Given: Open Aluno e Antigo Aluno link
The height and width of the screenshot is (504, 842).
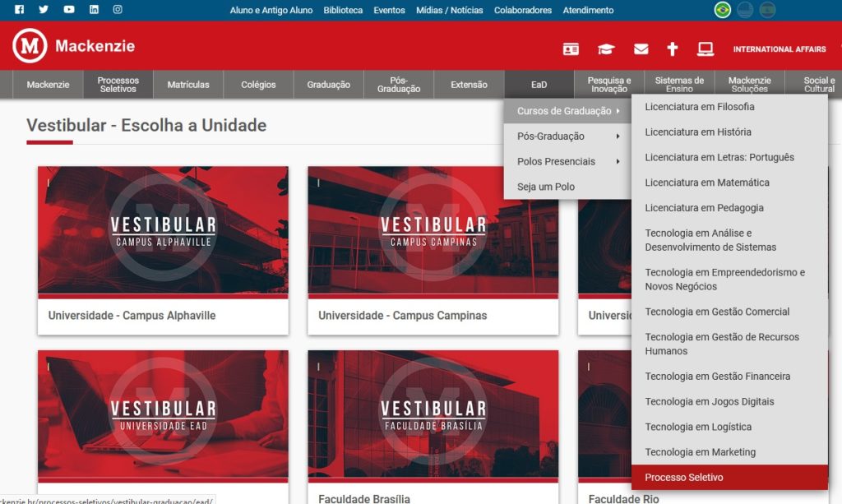Looking at the screenshot, I should [271, 10].
